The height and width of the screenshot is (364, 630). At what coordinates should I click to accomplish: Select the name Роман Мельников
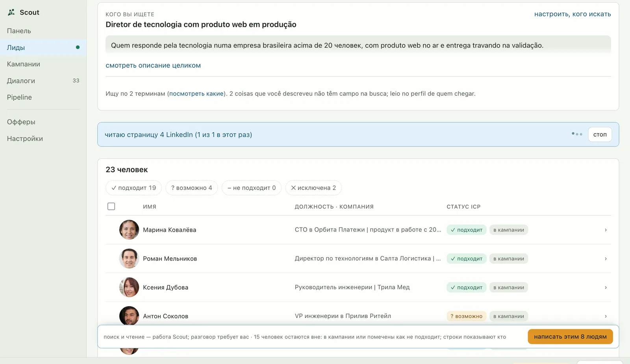point(170,259)
